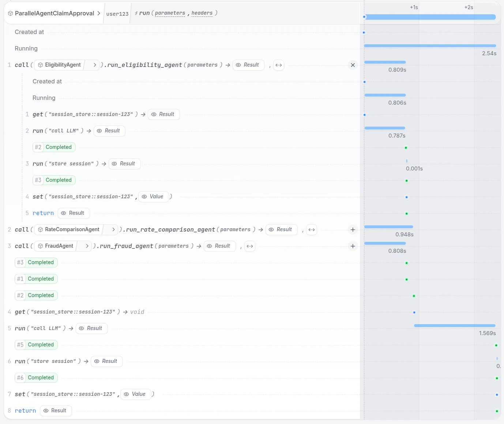
Task: Click the nested #3 Completed badge
Action: [x=54, y=180]
